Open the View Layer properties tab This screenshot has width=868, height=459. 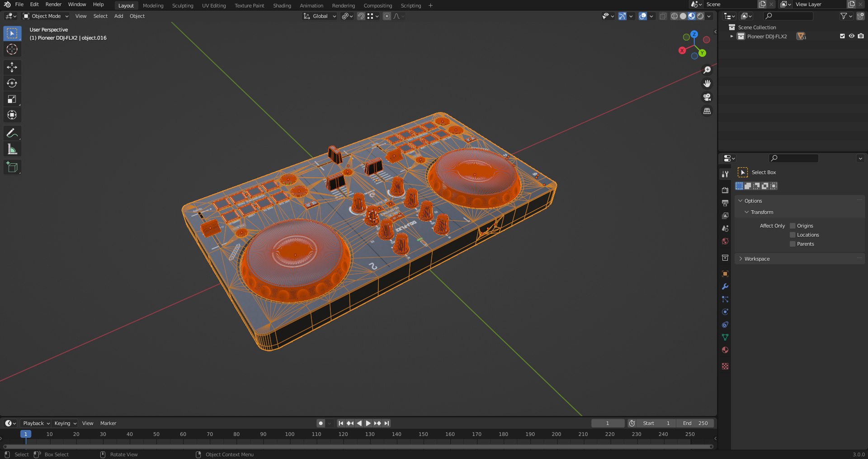click(x=725, y=216)
